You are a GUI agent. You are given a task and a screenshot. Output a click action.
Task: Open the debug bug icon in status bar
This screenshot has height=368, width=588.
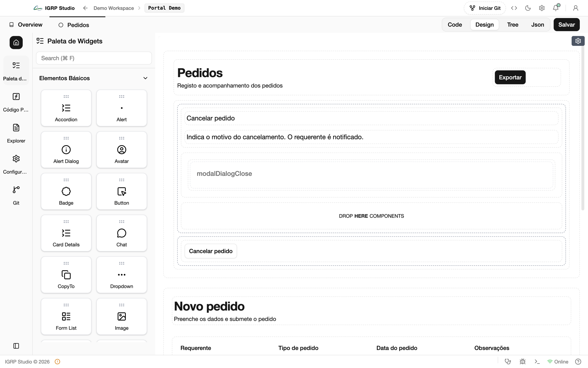(x=522, y=362)
